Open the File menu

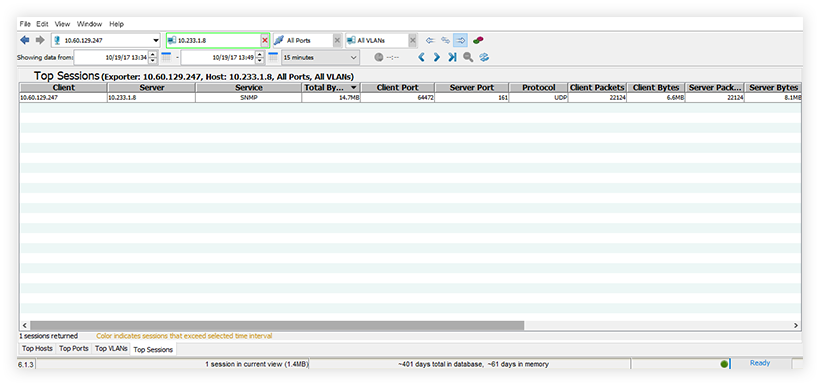pos(25,24)
